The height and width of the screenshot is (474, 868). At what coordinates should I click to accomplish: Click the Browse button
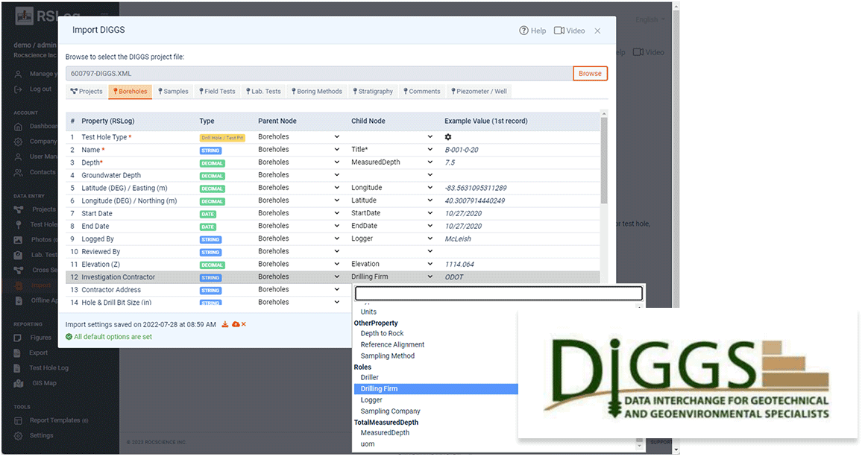pyautogui.click(x=590, y=73)
